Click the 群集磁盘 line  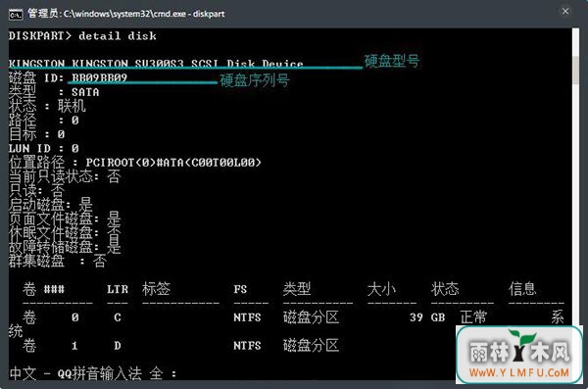tap(58, 261)
